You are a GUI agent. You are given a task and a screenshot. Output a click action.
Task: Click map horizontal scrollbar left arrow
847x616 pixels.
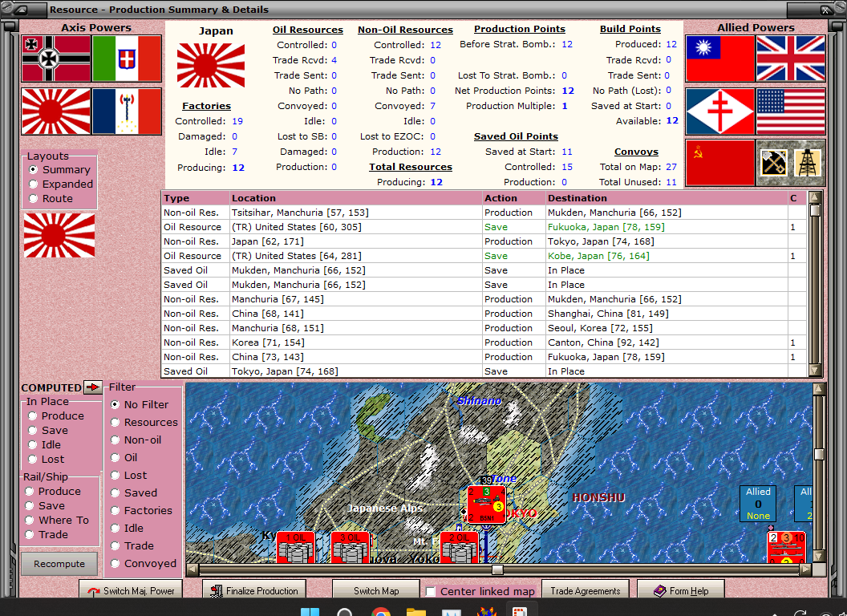pos(192,569)
